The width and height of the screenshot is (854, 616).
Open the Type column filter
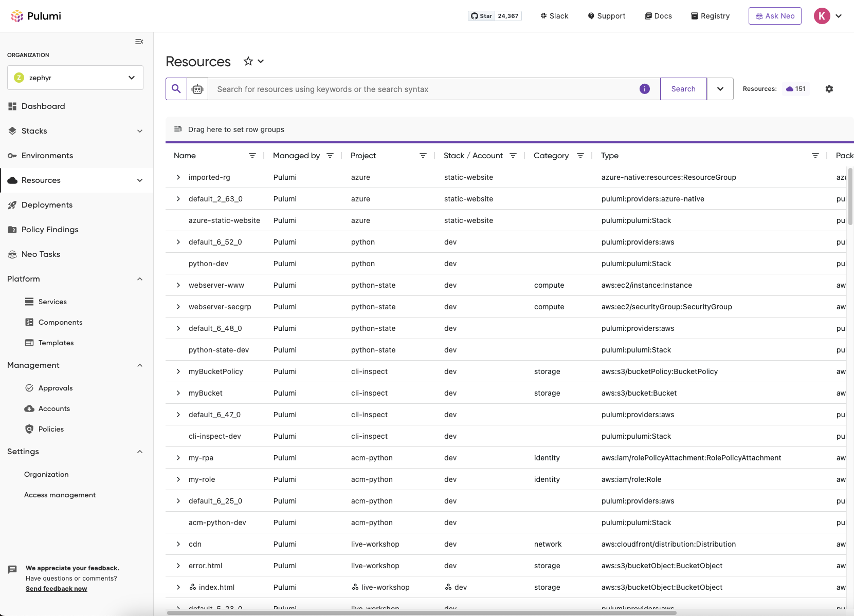pos(815,155)
